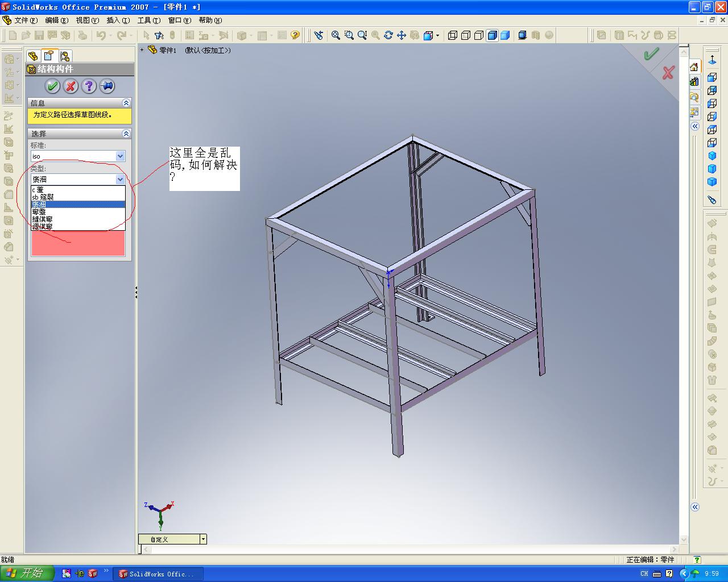Switch to Isometric view

[712, 156]
